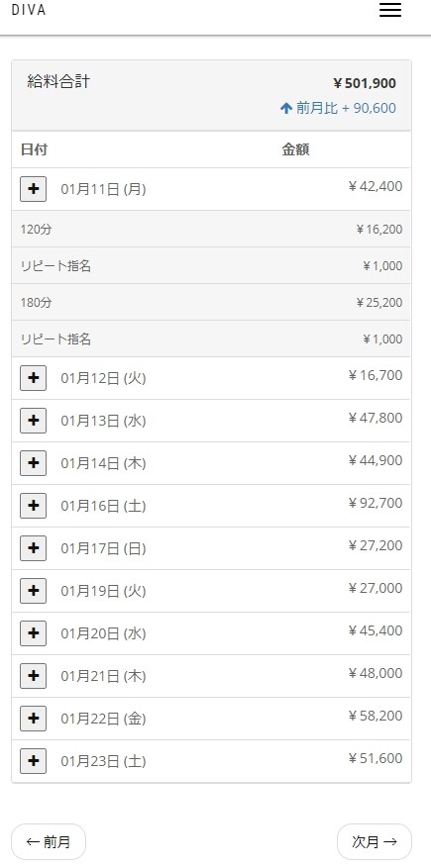
Task: Select the 180分 detail row
Action: pos(211,302)
